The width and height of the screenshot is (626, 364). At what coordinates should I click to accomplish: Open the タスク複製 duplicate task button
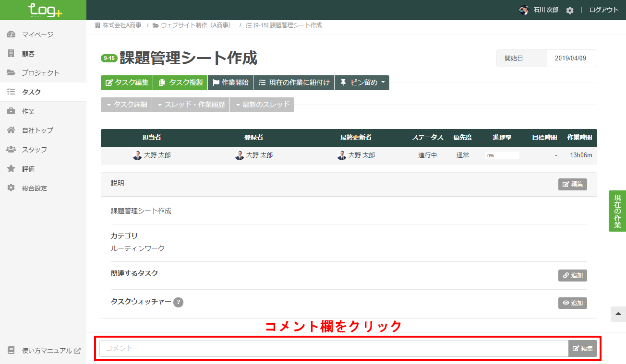click(180, 82)
